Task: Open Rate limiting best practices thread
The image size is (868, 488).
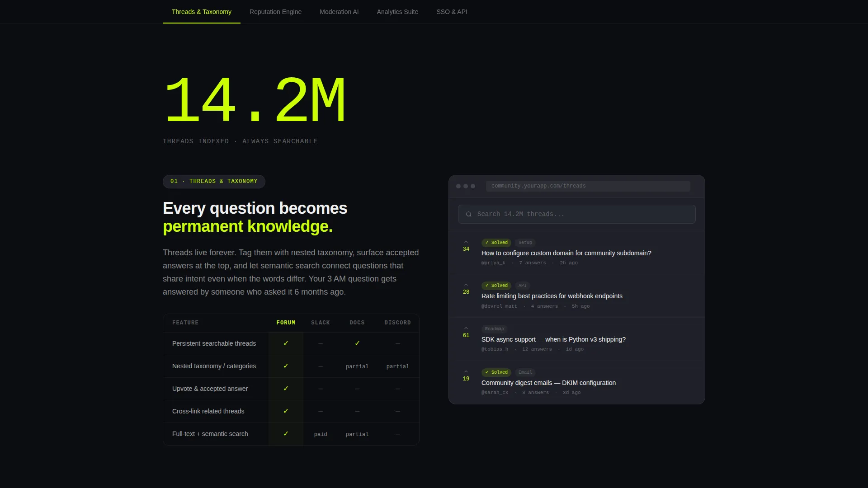Action: [552, 296]
